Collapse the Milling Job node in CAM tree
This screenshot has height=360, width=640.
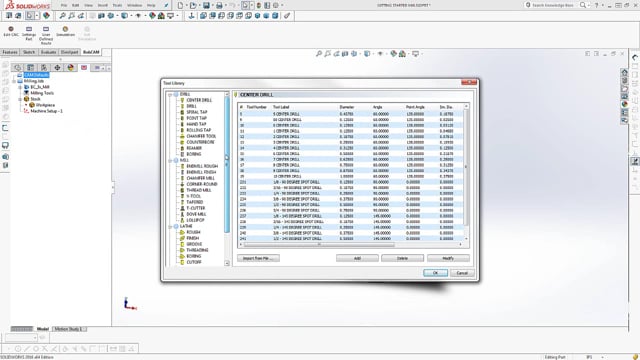tap(14, 81)
